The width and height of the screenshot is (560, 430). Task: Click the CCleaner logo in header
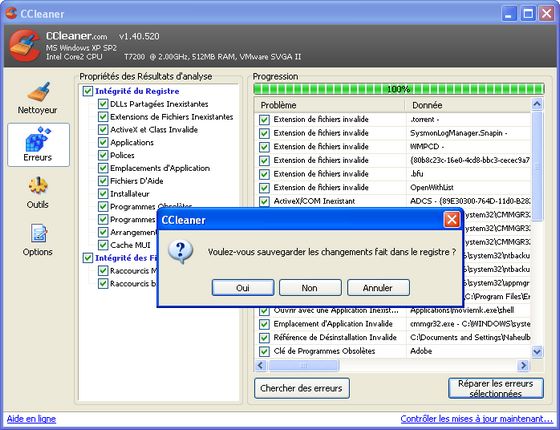[x=24, y=46]
